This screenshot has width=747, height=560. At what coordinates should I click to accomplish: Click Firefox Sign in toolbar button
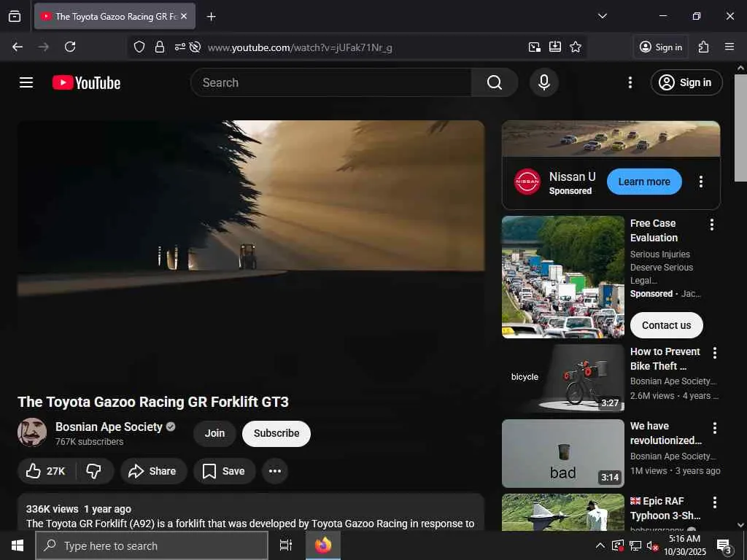point(661,47)
